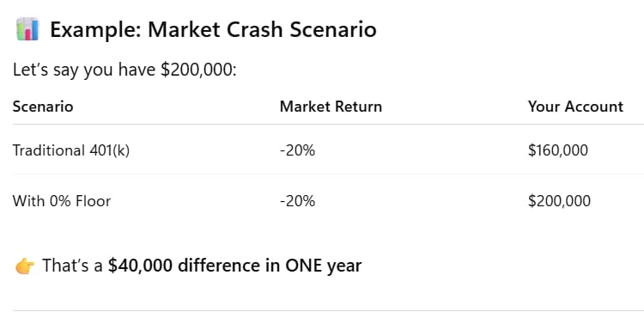Click the Example: Market Crash Scenario heading
The height and width of the screenshot is (318, 644).
coord(213,29)
